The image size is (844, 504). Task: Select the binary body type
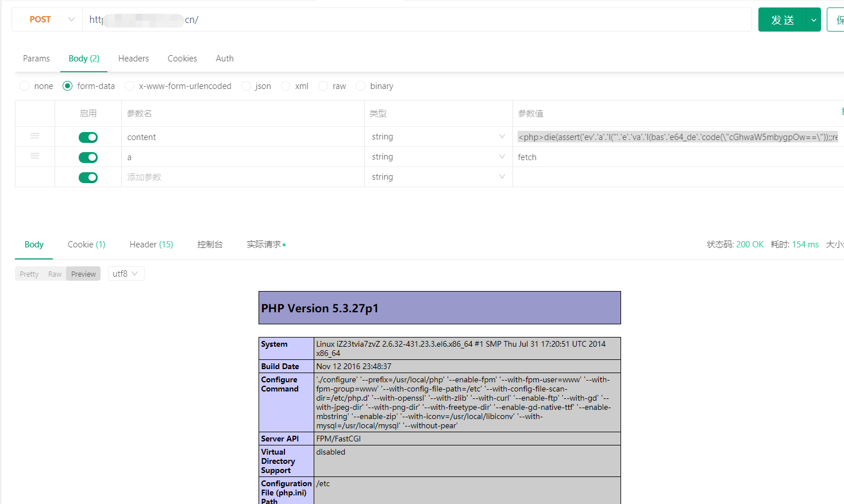360,86
